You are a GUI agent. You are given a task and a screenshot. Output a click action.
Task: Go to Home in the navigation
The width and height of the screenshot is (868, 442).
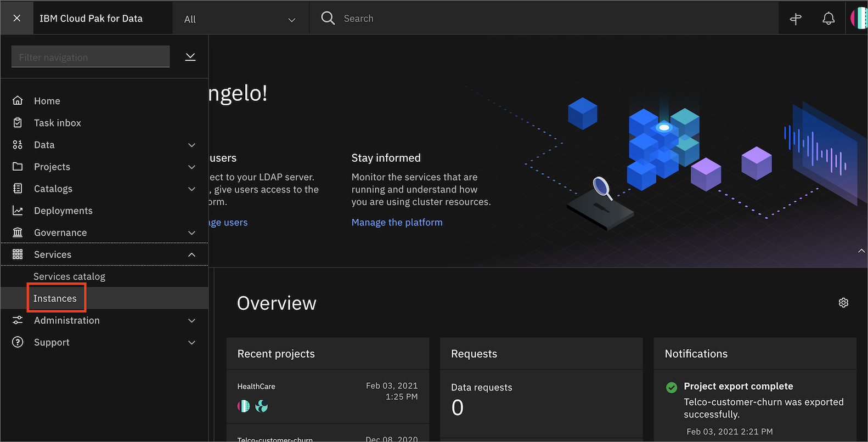point(47,101)
